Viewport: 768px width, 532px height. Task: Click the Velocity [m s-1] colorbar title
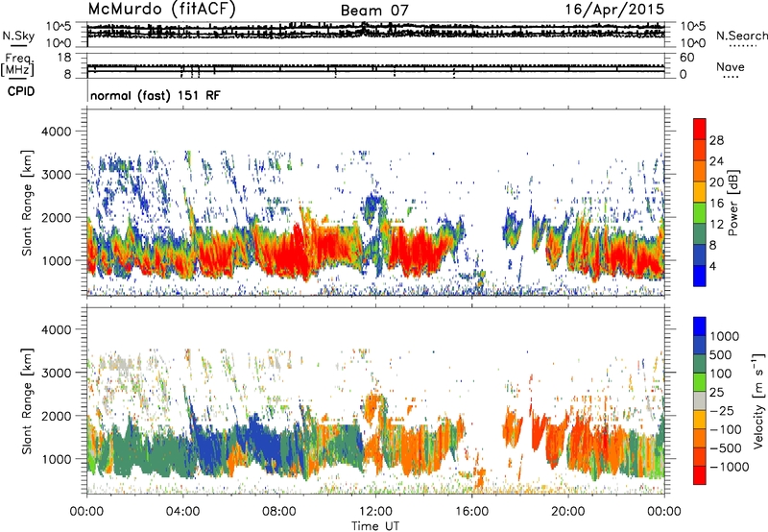[758, 400]
